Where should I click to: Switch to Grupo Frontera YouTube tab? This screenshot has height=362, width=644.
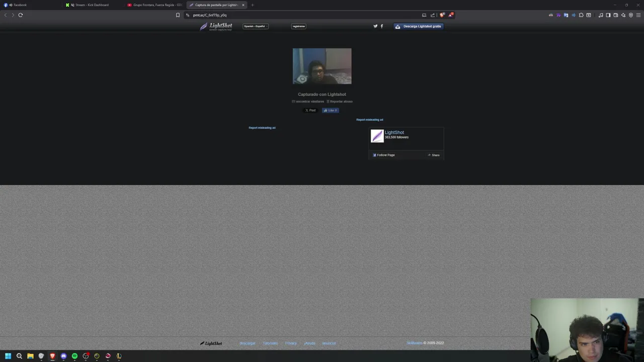coord(155,5)
